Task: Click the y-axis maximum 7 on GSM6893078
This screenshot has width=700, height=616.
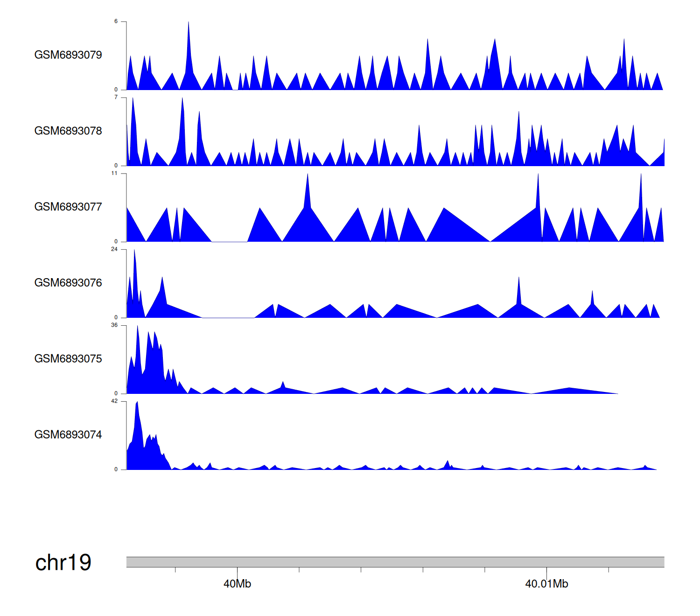Action: [x=116, y=97]
